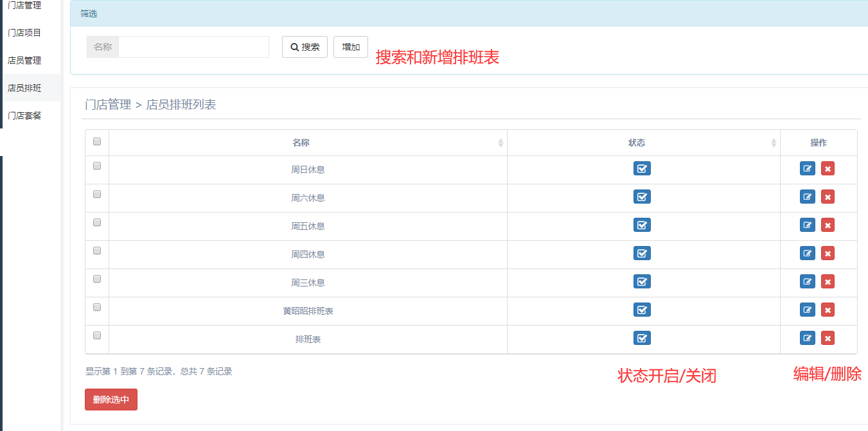Viewport: 868px width, 431px height.
Task: Click the 周三休息 name cell
Action: [308, 283]
